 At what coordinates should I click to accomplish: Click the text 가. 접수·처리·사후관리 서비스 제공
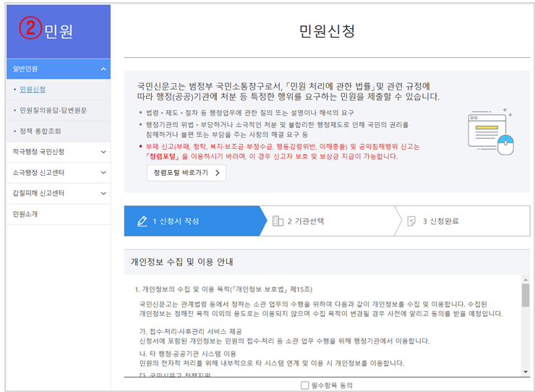pyautogui.click(x=190, y=331)
